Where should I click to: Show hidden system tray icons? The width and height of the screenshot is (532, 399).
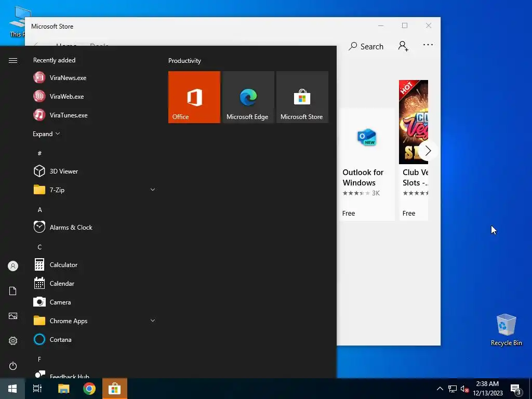point(440,389)
